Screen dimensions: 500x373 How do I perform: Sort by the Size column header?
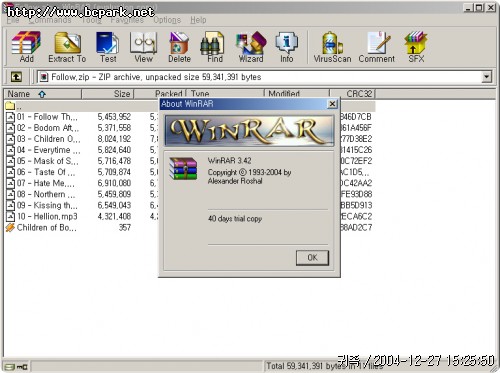(x=108, y=94)
